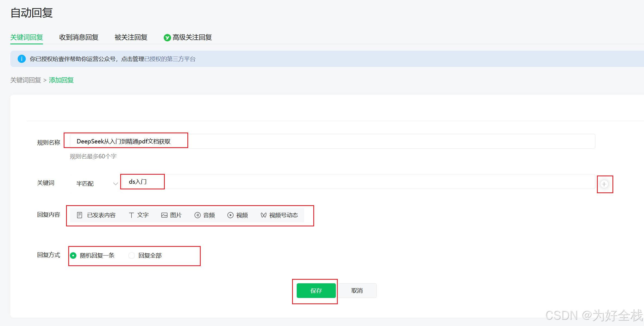
Task: Choose the audio reply icon
Action: [197, 215]
